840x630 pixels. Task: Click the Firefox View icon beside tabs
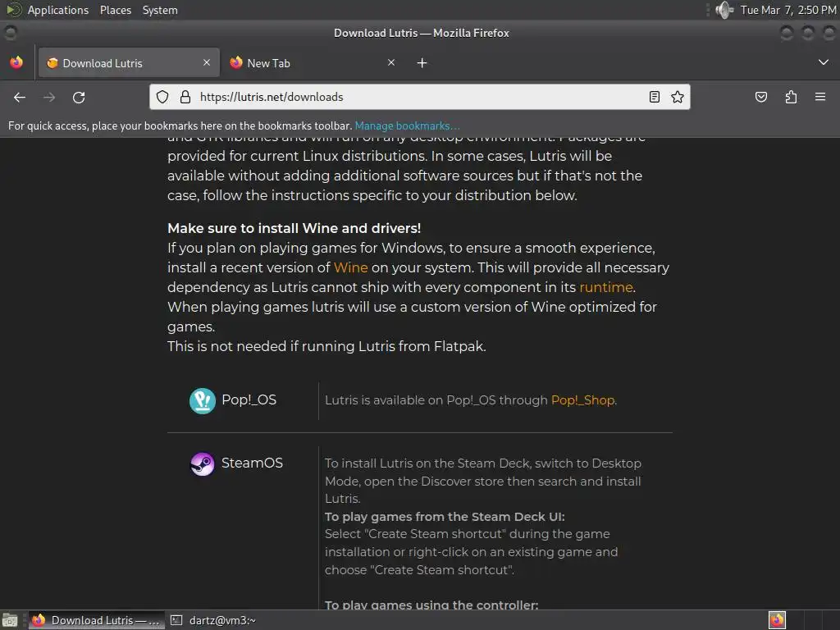(16, 62)
